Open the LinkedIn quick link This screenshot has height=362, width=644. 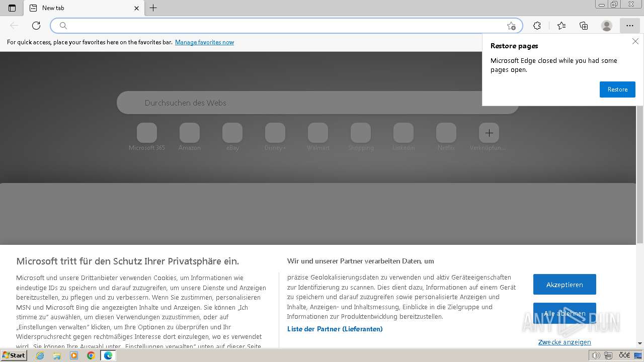click(404, 137)
